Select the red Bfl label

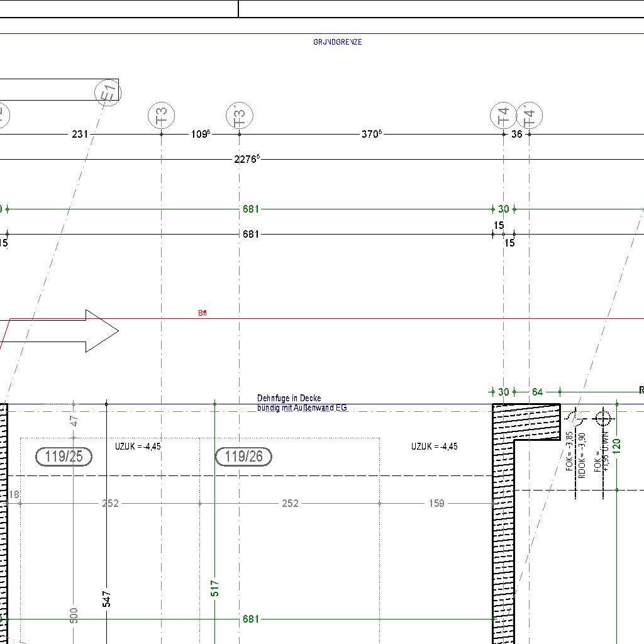coord(202,313)
